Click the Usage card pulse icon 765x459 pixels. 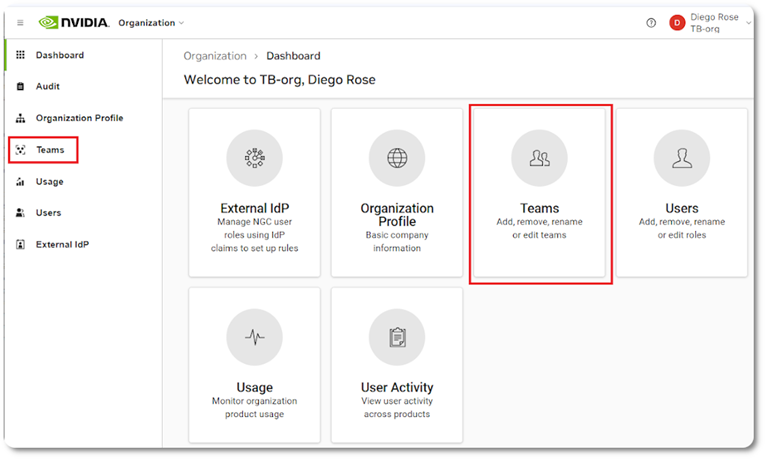tap(254, 337)
